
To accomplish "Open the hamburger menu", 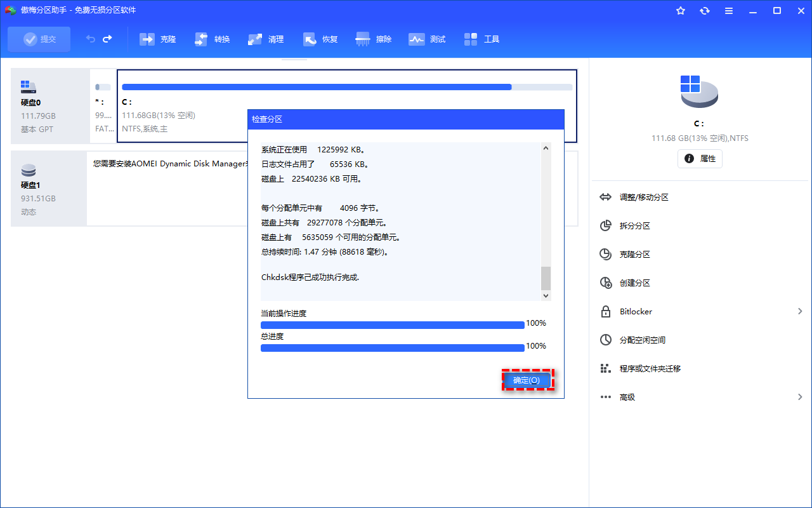I will (728, 10).
